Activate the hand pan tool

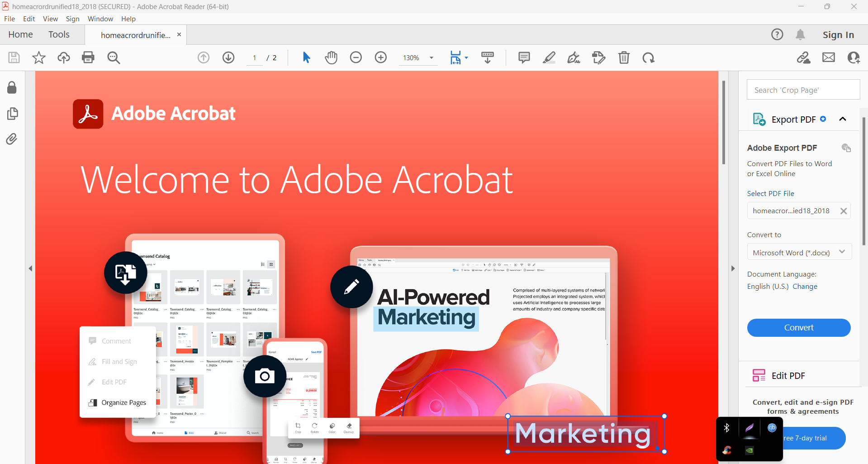[x=331, y=57]
